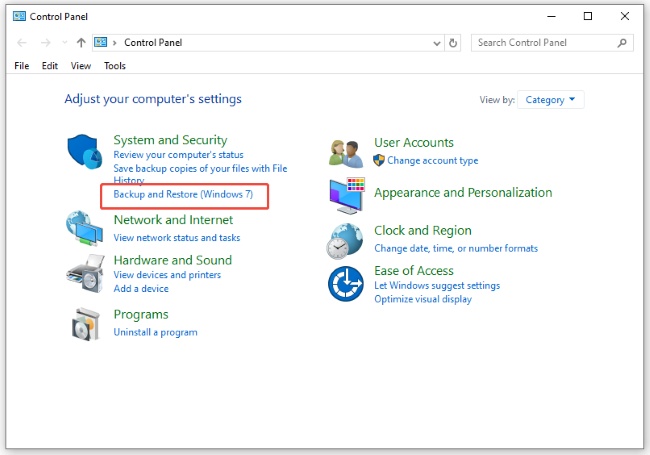The height and width of the screenshot is (455, 650).
Task: Open the Programs heading
Action: pos(141,315)
